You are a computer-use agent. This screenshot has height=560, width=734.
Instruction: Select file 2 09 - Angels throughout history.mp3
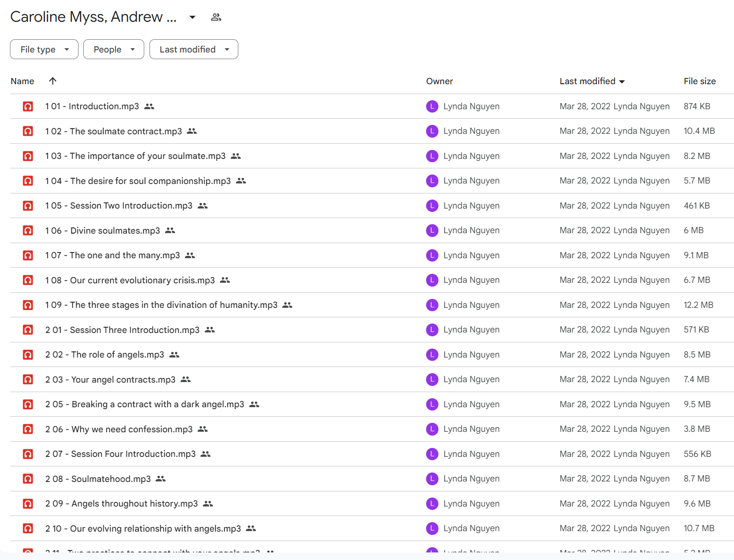[x=122, y=504]
